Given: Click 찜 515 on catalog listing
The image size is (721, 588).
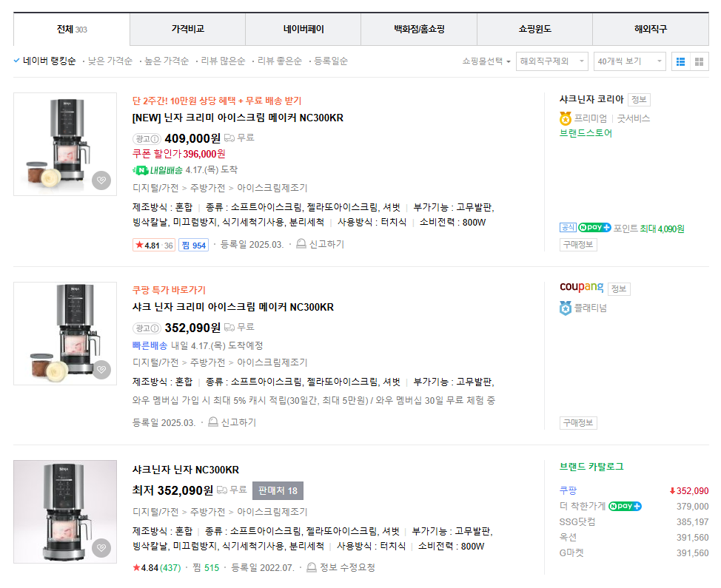Looking at the screenshot, I should tap(206, 568).
